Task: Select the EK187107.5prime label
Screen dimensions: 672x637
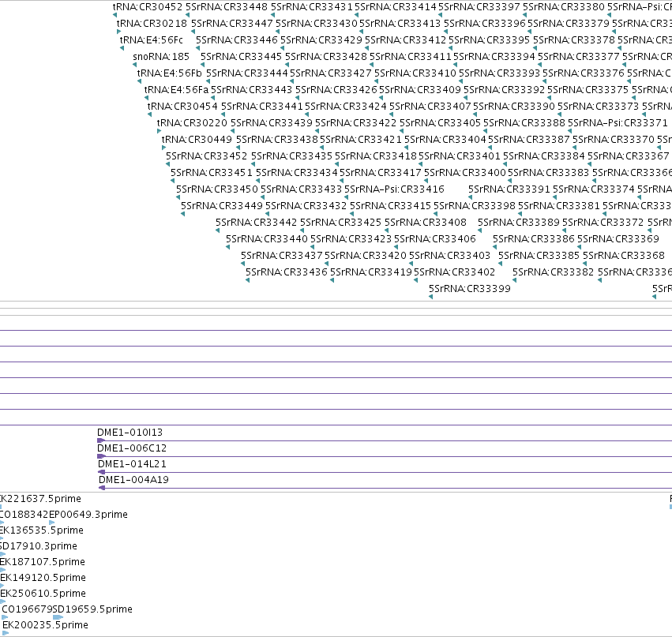Action: click(x=43, y=561)
